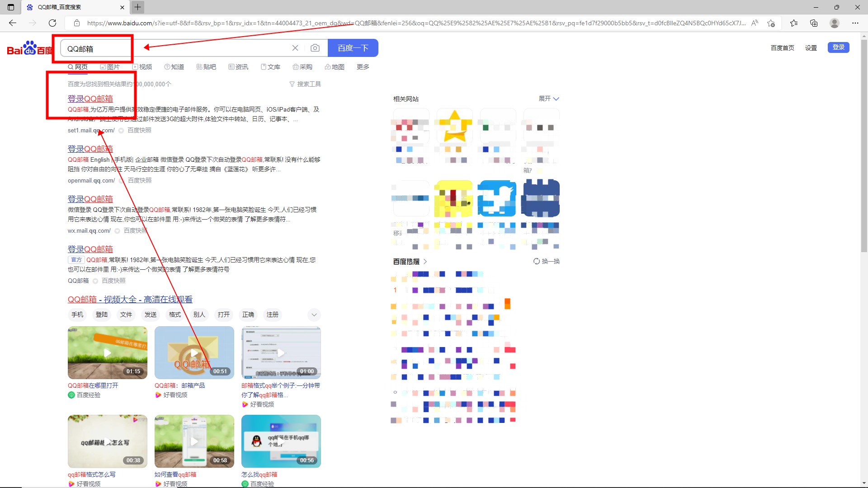This screenshot has height=488, width=868.
Task: Open the 百度首页 link
Action: click(782, 48)
